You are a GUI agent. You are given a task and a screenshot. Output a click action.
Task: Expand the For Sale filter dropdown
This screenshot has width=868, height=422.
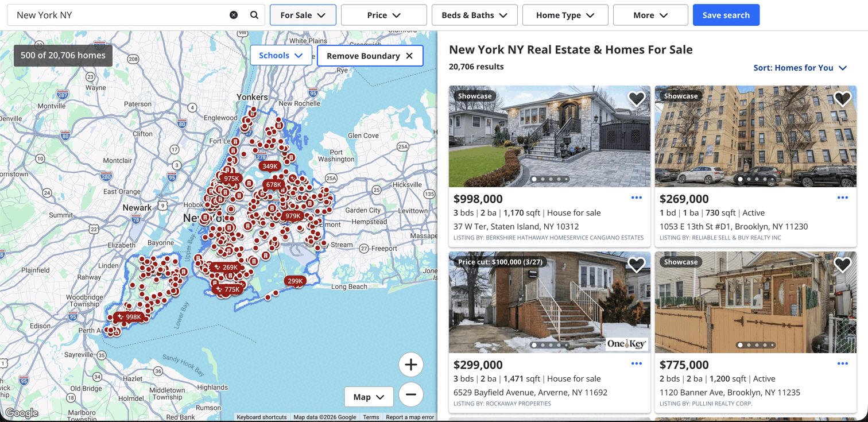coord(303,16)
